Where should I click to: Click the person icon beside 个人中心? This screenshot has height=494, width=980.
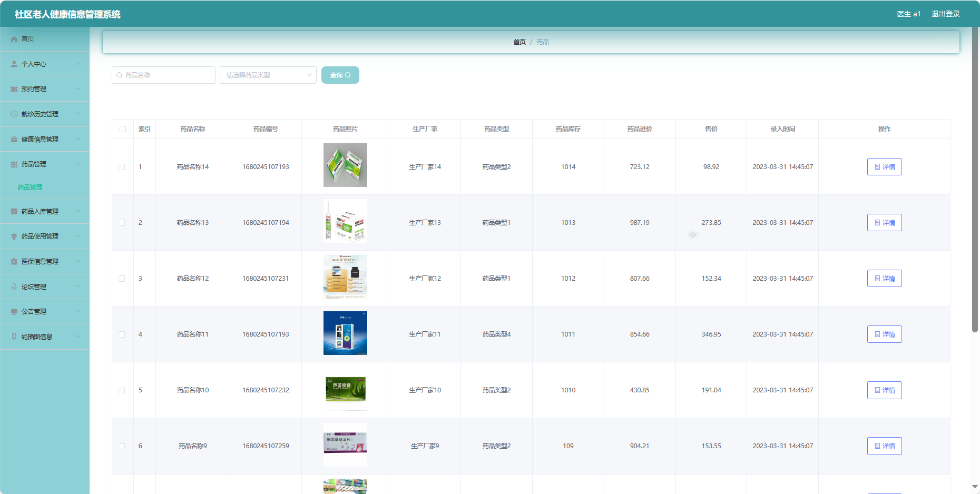tap(14, 64)
